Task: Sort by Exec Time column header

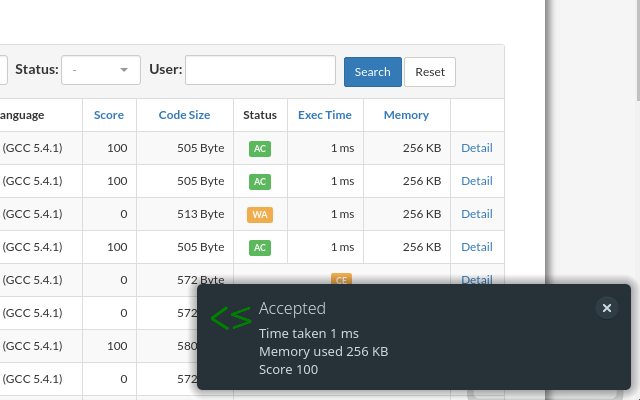Action: tap(325, 115)
